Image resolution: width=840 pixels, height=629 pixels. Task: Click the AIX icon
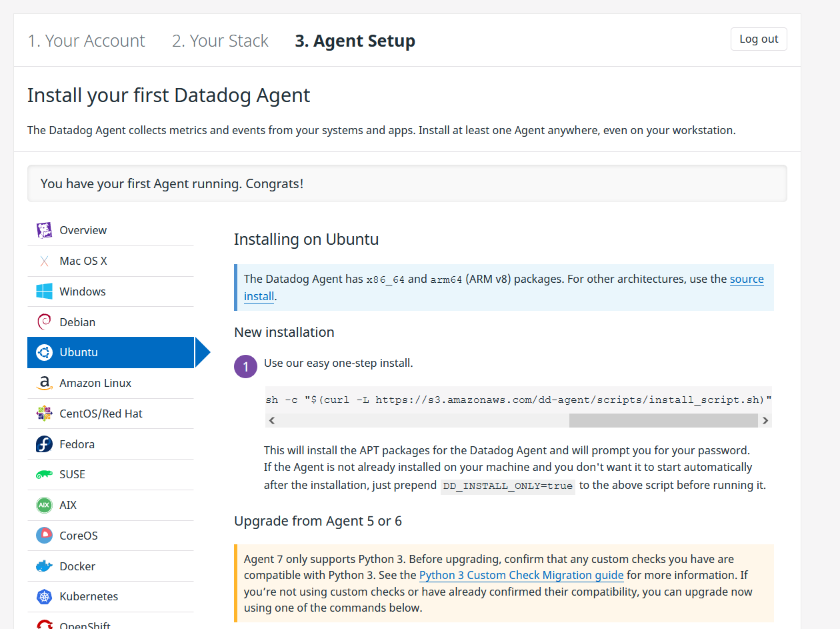pyautogui.click(x=44, y=506)
